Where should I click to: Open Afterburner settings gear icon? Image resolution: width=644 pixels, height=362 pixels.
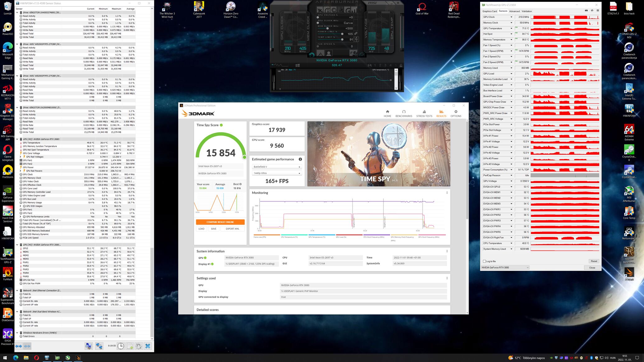(347, 10)
